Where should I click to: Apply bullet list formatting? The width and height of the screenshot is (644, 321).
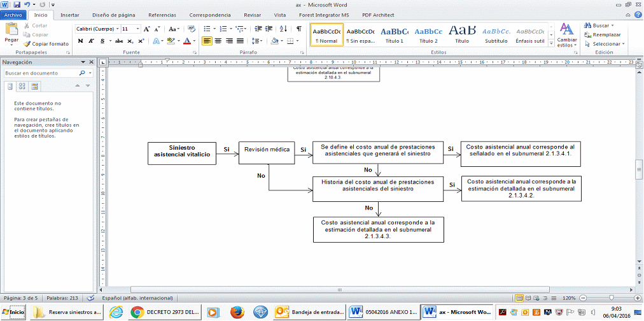pyautogui.click(x=207, y=29)
